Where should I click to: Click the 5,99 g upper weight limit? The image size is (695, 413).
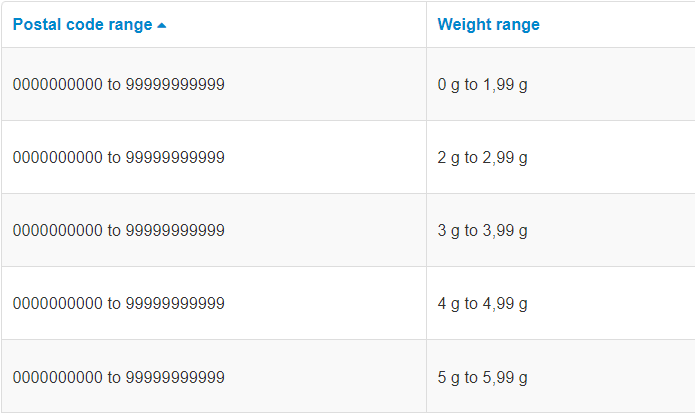click(x=504, y=377)
